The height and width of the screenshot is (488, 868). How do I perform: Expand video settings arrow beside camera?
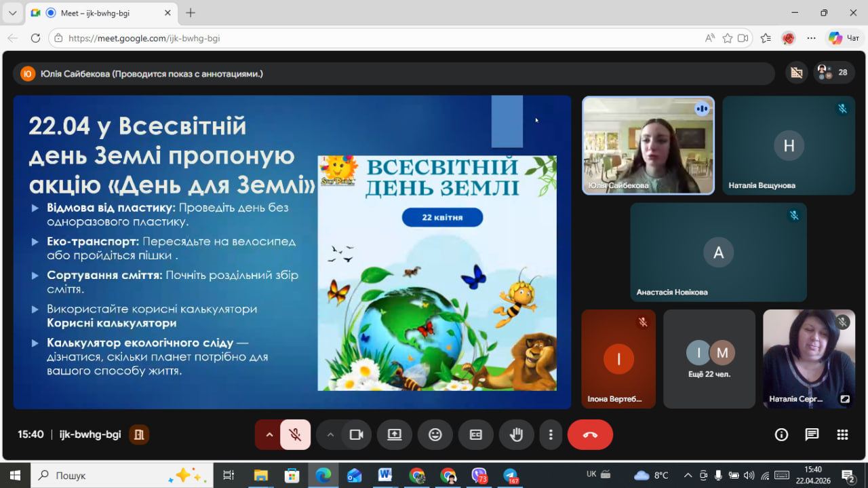pyautogui.click(x=330, y=435)
